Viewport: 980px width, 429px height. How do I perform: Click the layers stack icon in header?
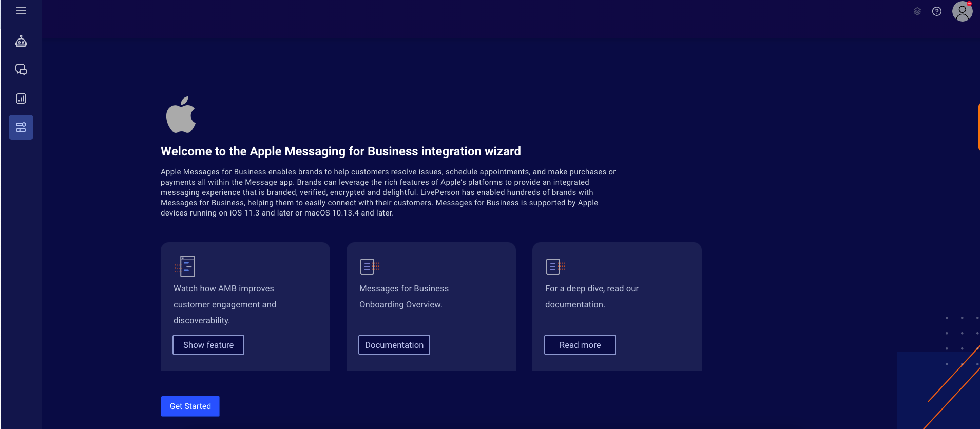pyautogui.click(x=917, y=11)
